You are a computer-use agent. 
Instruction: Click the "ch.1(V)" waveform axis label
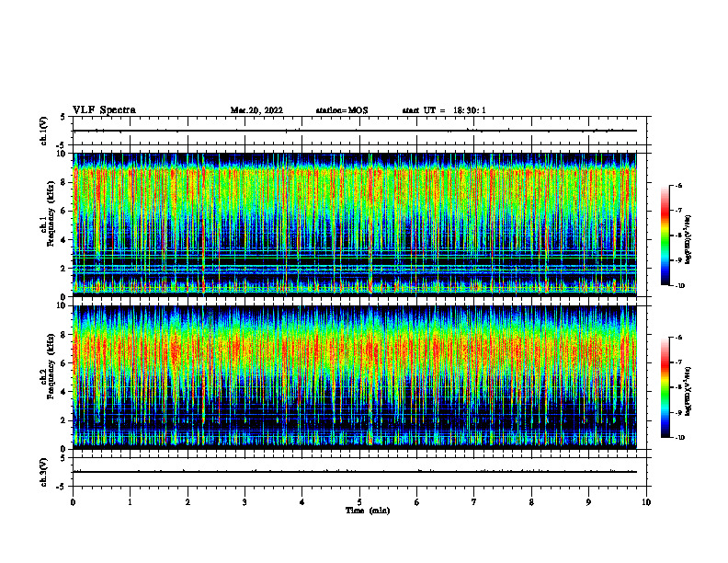click(x=43, y=131)
